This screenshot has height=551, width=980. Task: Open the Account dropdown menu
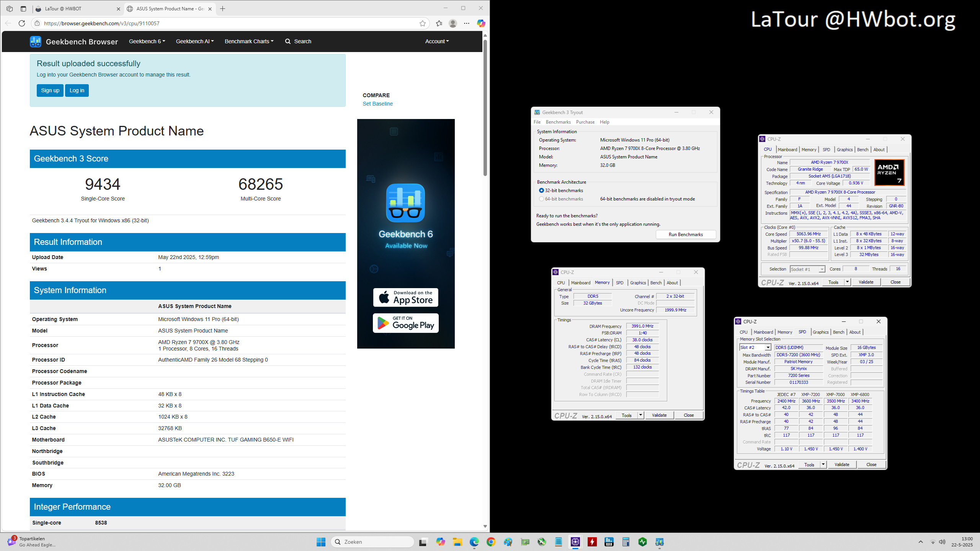tap(437, 41)
